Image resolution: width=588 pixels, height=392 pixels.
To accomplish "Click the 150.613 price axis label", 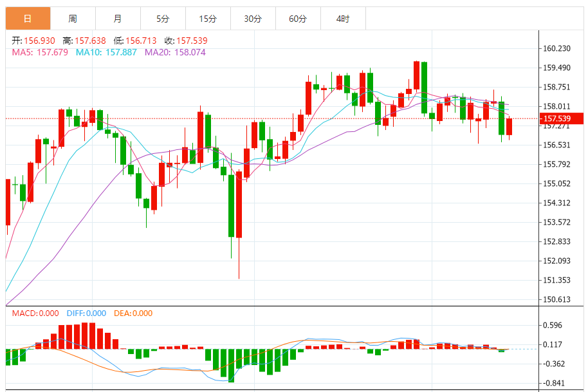I will [557, 299].
